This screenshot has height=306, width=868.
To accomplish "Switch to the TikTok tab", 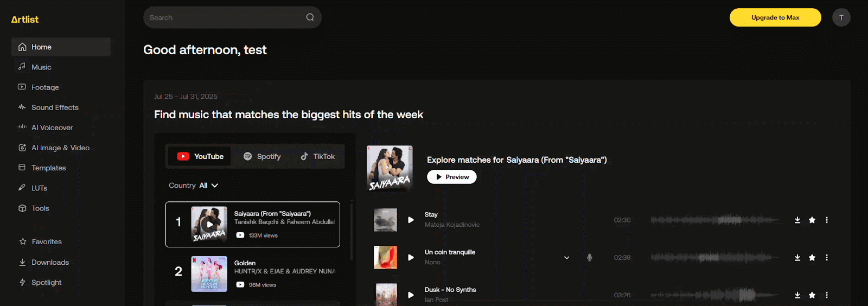I will coord(317,156).
